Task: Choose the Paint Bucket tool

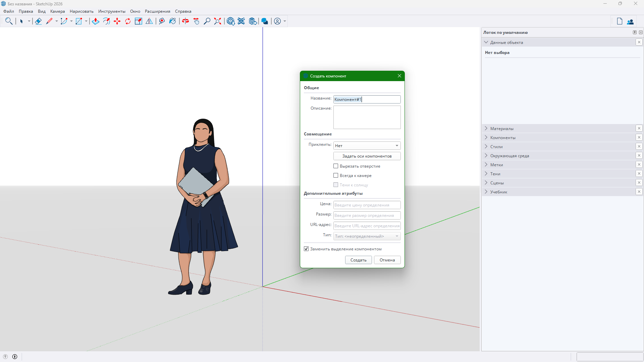Action: (172, 21)
